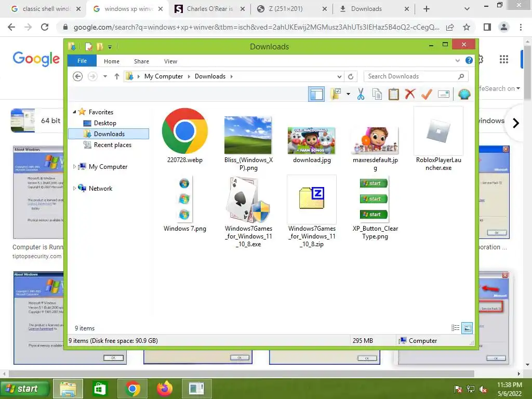532x399 pixels.
Task: Click next arrow on Google image chips
Action: click(x=516, y=123)
